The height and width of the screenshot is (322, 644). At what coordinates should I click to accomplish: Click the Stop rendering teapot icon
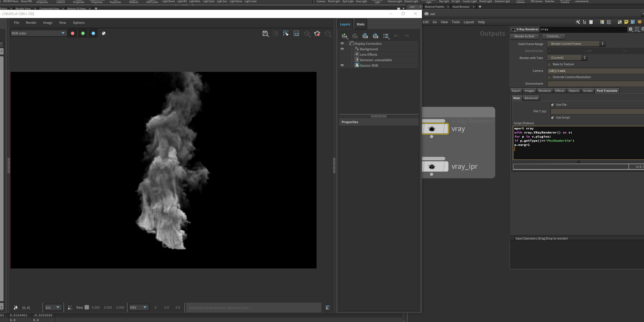coord(317,33)
